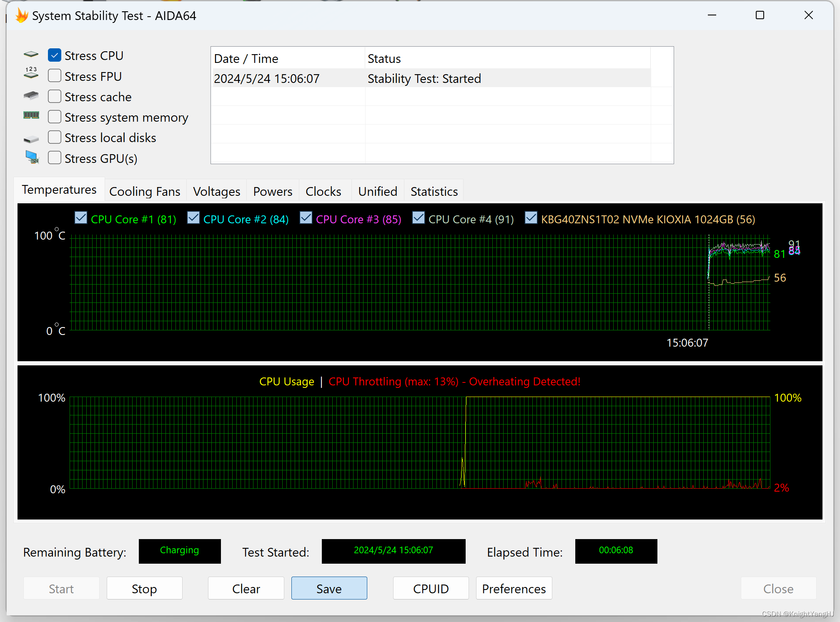
Task: Toggle the Stress CPU checkbox
Action: [55, 55]
